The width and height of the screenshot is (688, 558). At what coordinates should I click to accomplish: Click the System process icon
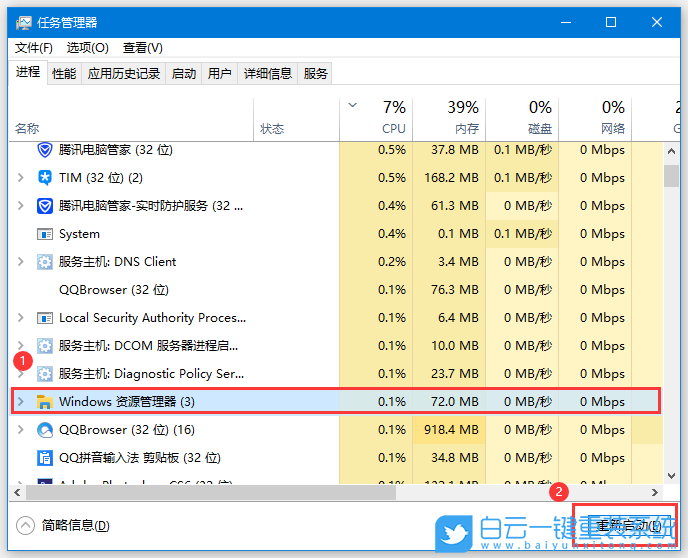pos(44,234)
